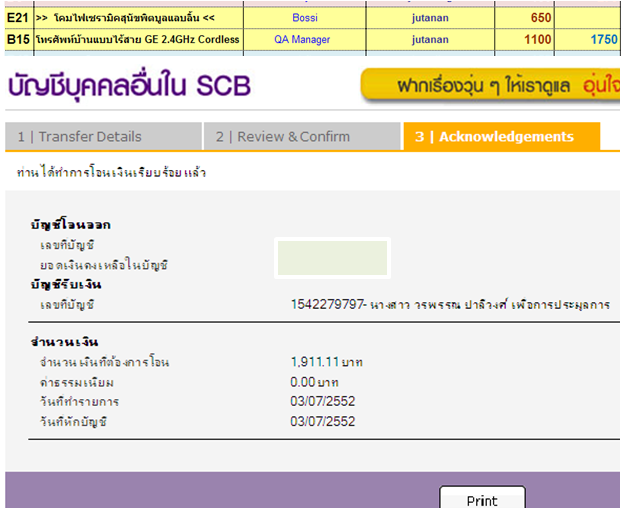The height and width of the screenshot is (509, 630).
Task: Click the blanked-out source account box
Action: tap(332, 258)
